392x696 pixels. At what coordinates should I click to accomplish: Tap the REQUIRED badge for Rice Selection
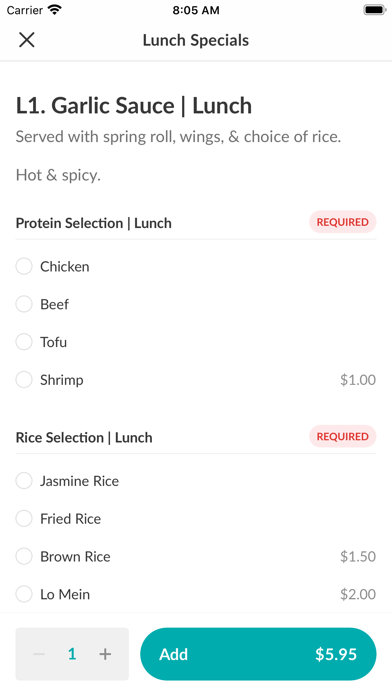(342, 436)
